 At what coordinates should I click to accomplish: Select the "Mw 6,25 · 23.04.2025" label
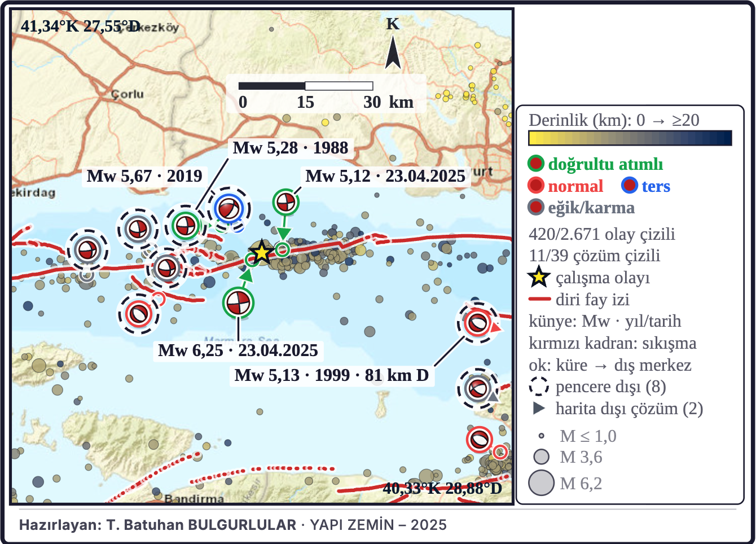238,350
